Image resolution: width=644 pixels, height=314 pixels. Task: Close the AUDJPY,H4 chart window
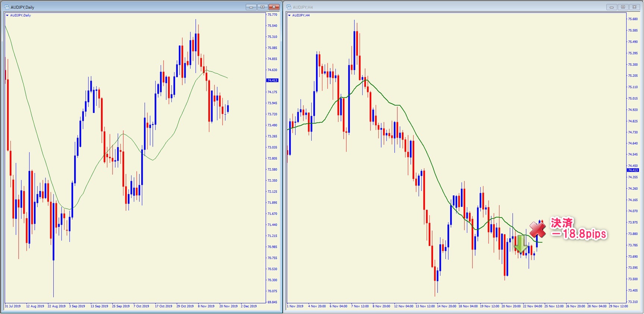tap(635, 7)
